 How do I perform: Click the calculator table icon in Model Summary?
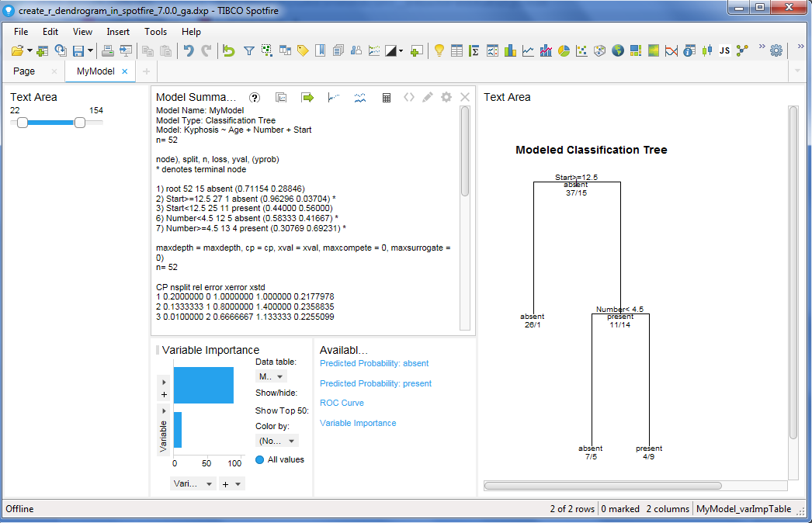pos(387,97)
